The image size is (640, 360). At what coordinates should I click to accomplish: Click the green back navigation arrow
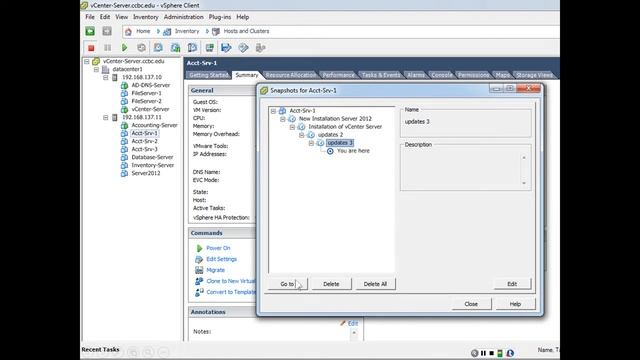[90, 31]
